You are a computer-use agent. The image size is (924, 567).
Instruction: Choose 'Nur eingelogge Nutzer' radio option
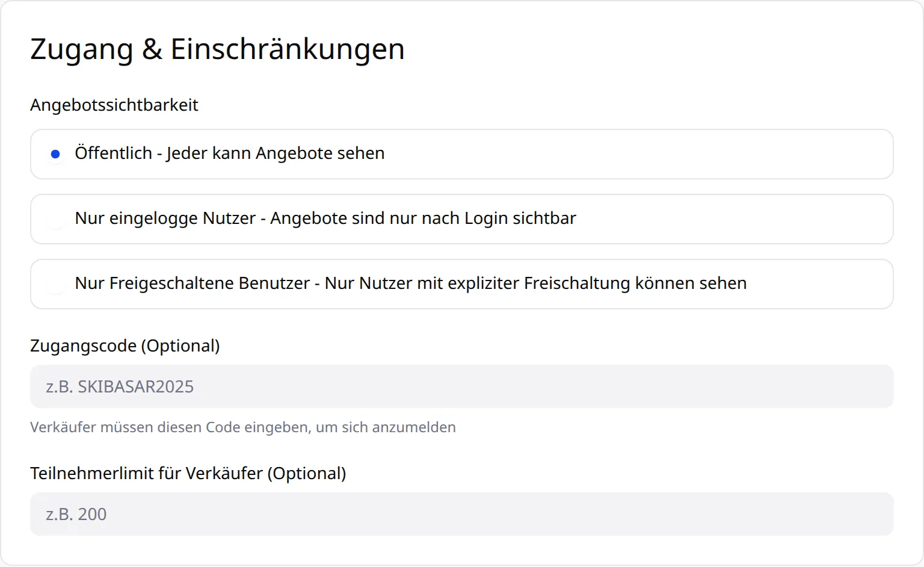click(55, 219)
